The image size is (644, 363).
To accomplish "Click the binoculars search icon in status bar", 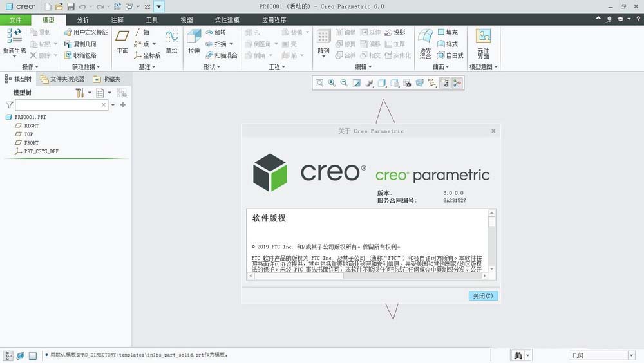I will click(x=518, y=355).
